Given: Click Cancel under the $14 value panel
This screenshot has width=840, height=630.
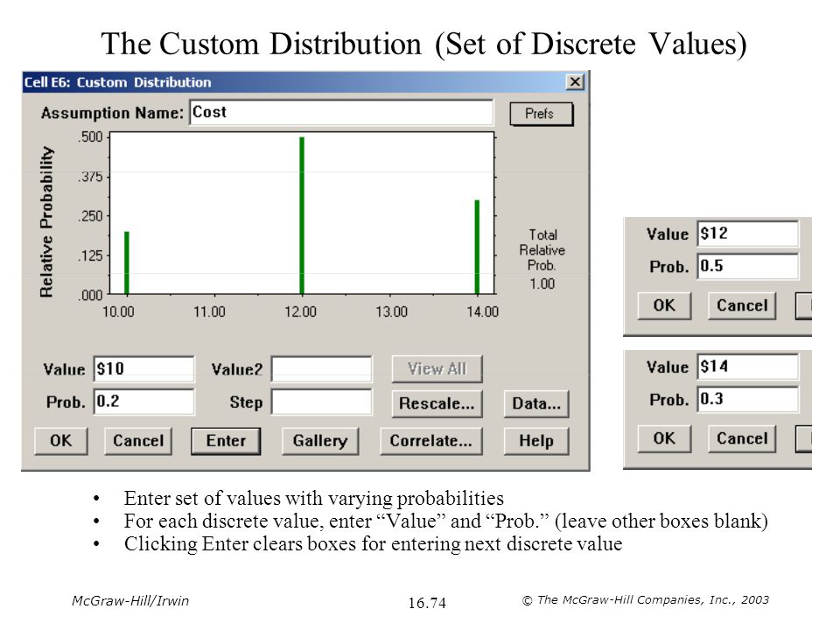Looking at the screenshot, I should coord(742,438).
